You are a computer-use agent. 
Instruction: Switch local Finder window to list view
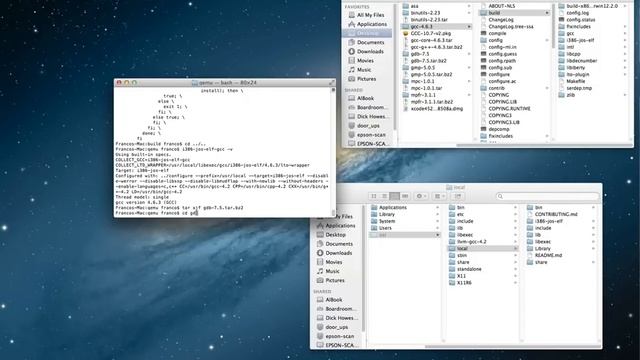(384, 196)
